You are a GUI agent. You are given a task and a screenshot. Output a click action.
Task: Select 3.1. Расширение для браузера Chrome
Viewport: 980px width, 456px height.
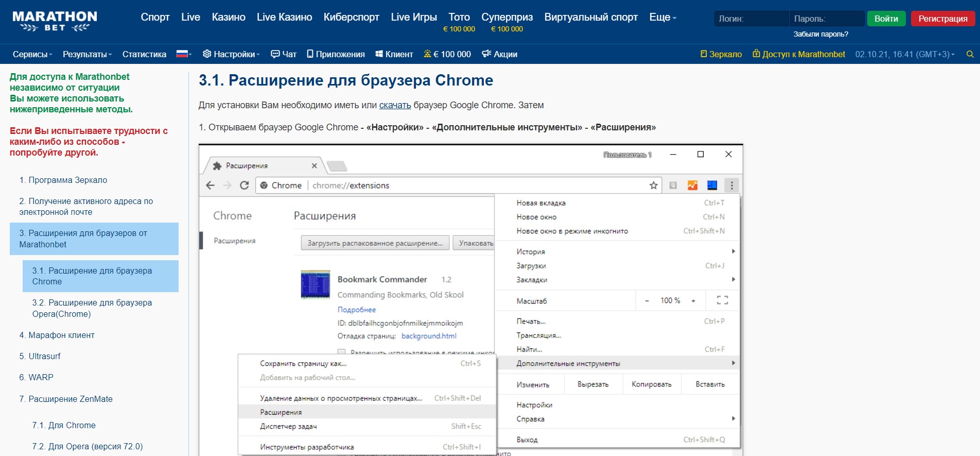point(100,276)
